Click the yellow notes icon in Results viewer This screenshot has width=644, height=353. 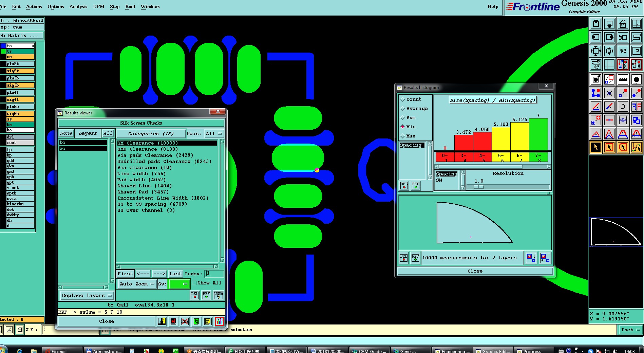point(208,321)
